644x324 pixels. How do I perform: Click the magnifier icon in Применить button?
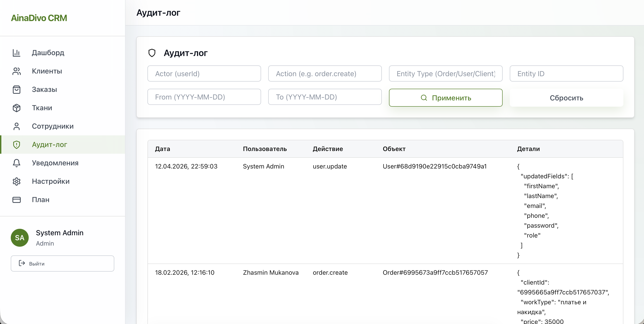[x=424, y=98]
